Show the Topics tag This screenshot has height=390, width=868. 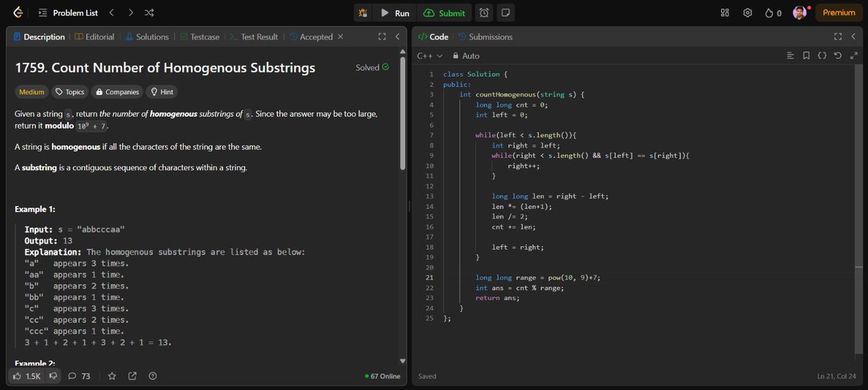pyautogui.click(x=70, y=92)
